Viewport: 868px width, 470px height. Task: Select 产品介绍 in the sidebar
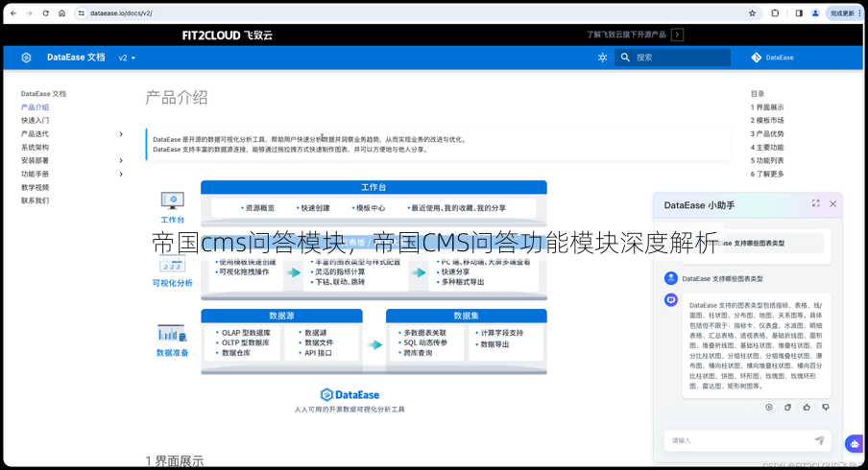pyautogui.click(x=35, y=107)
